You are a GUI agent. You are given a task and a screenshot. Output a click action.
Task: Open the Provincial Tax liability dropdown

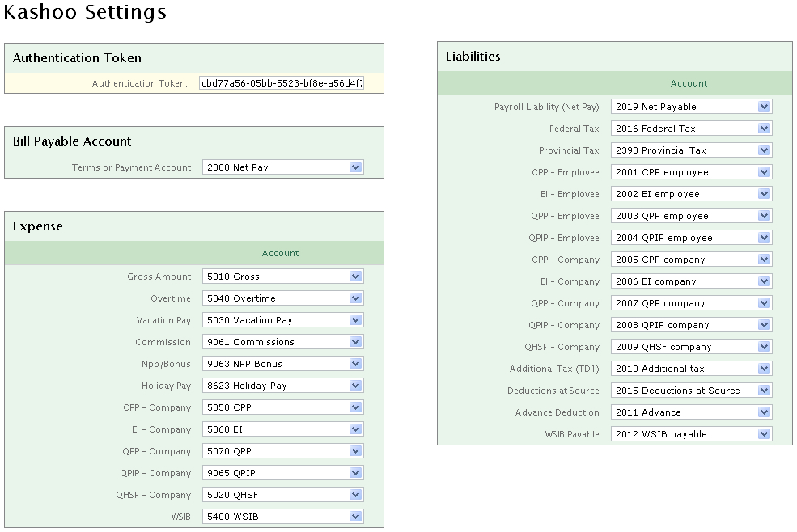pos(691,150)
